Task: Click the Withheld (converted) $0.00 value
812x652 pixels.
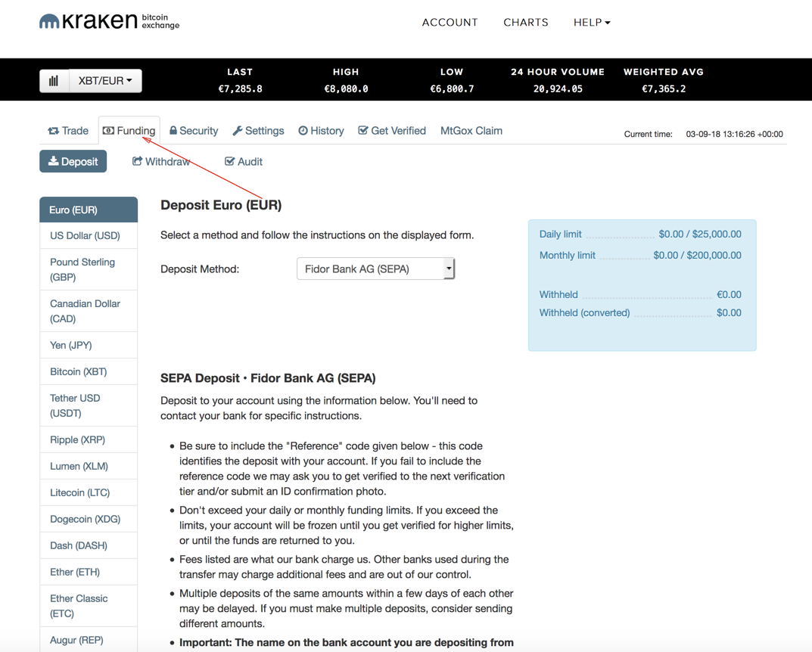Action: pos(729,312)
